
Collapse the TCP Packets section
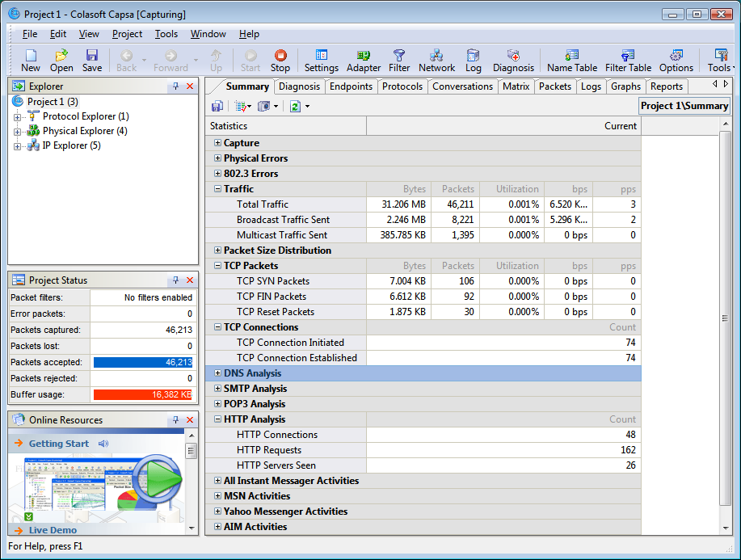[217, 266]
